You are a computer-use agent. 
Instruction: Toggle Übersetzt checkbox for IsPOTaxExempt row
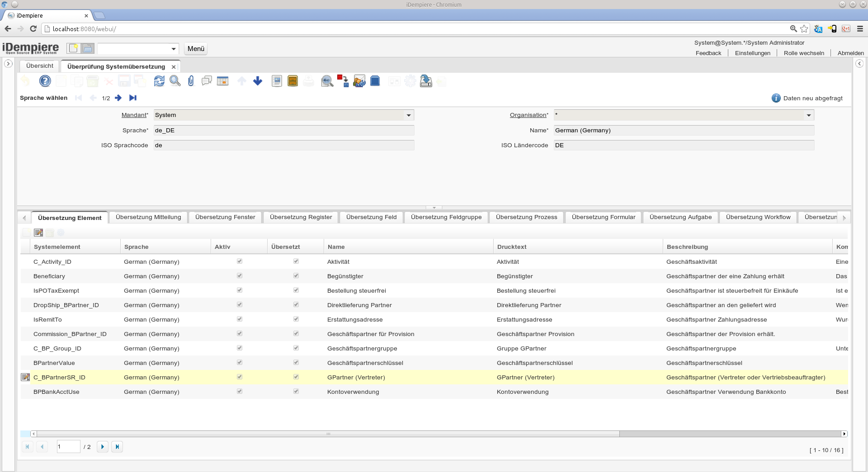296,290
